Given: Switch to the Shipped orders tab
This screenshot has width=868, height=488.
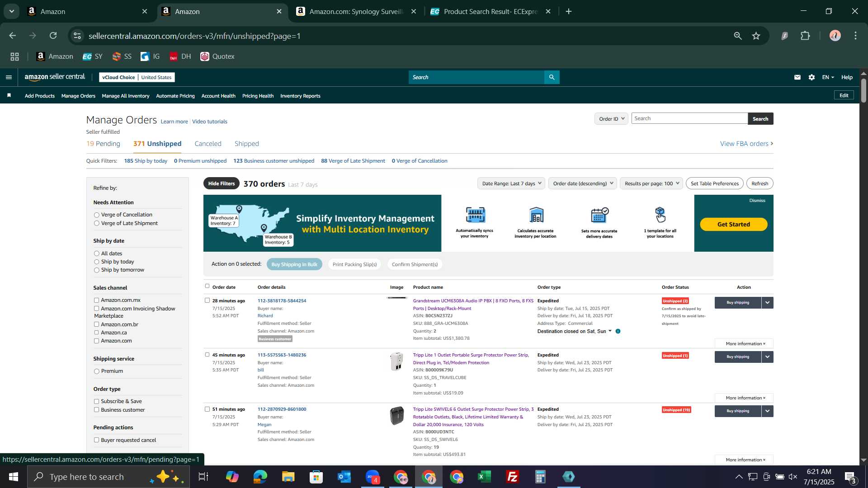Looking at the screenshot, I should (x=247, y=144).
